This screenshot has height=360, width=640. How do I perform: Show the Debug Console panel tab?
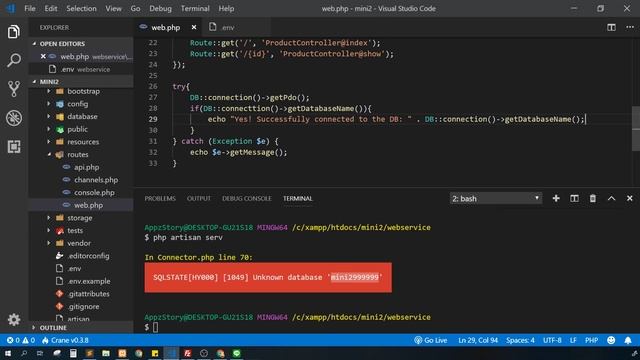point(247,198)
